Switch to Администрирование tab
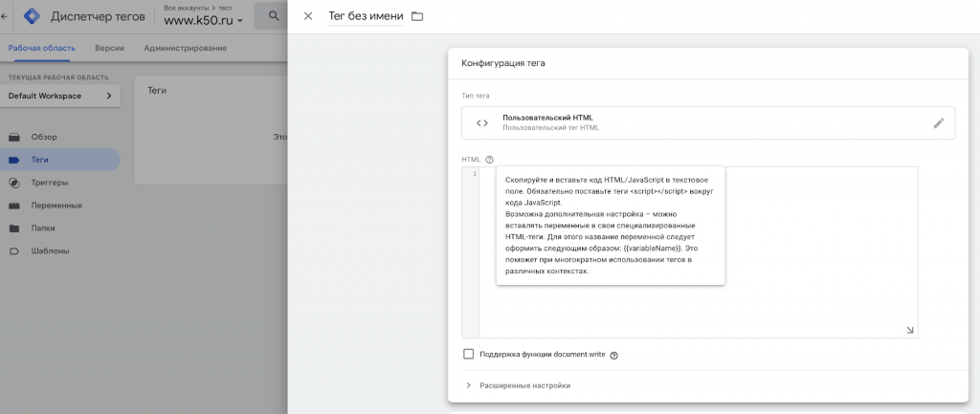 tap(186, 48)
